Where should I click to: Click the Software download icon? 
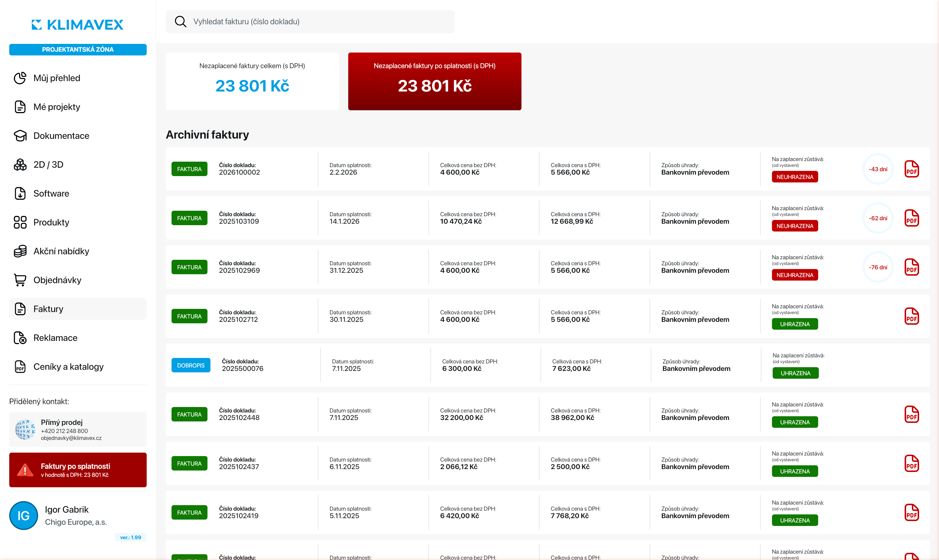[20, 194]
